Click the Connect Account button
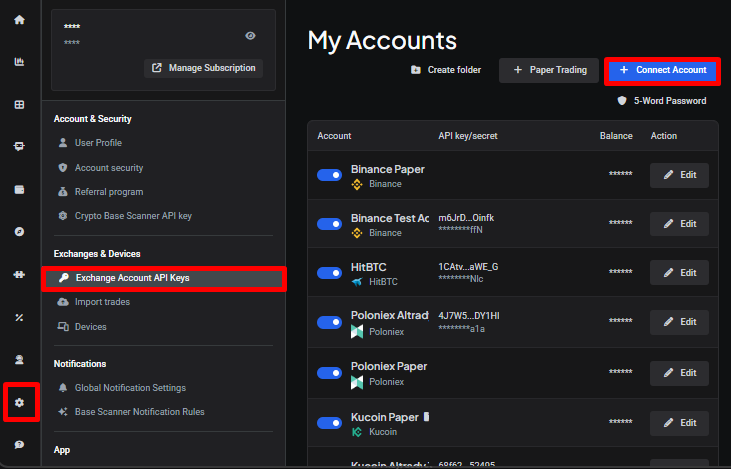The height and width of the screenshot is (469, 731). 662,70
